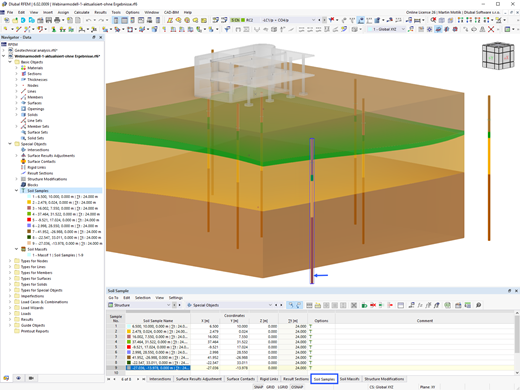Viewport: 520px width, 390px height.
Task: Select table row 9 soil sample name cell
Action: coord(158,368)
